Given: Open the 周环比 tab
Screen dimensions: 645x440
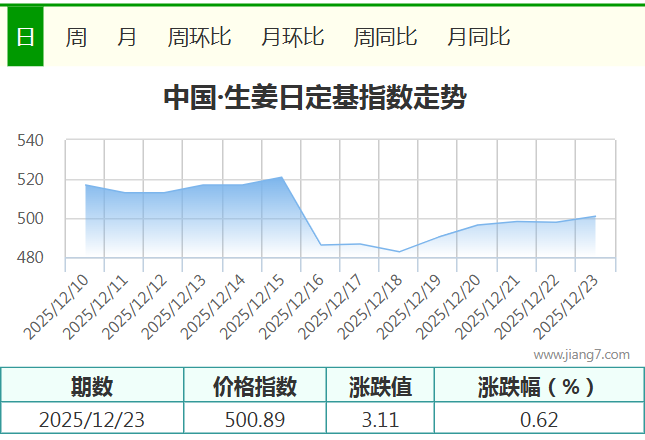Looking at the screenshot, I should (199, 37).
